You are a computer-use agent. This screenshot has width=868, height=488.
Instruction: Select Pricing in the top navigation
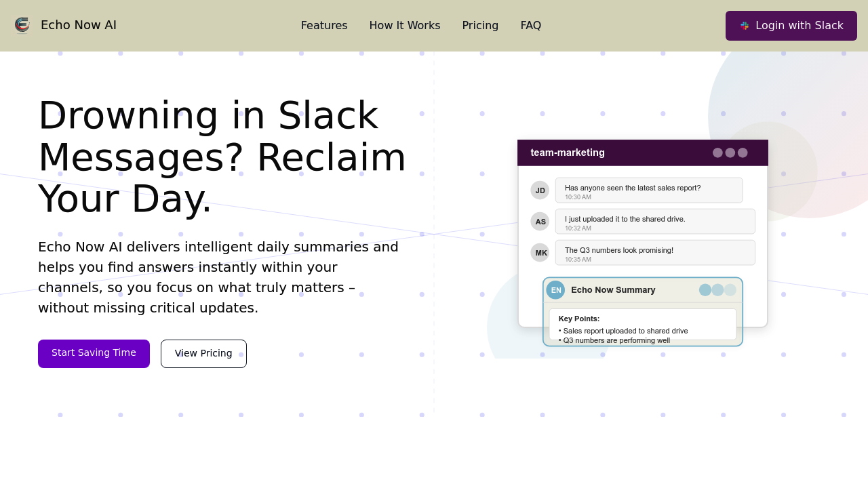point(480,26)
